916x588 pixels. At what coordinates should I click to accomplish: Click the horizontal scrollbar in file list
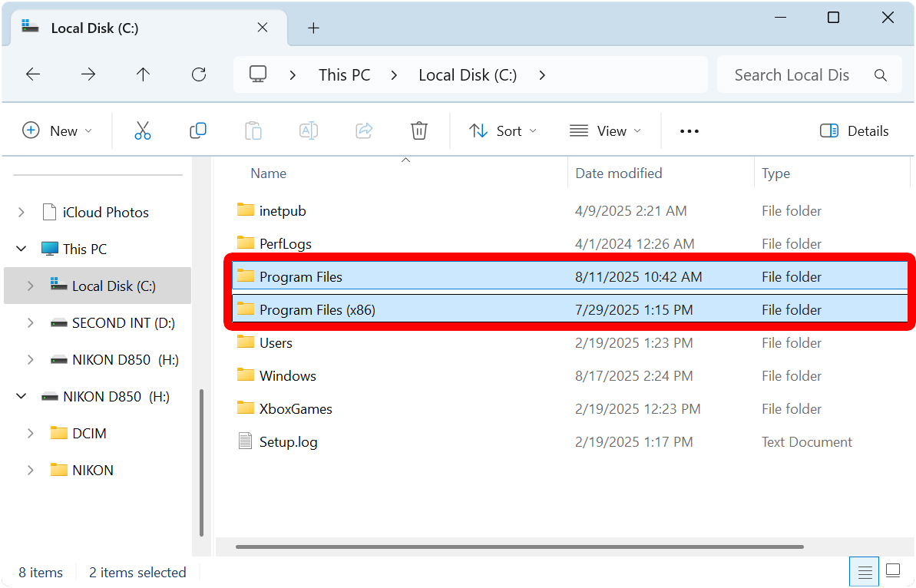click(519, 547)
